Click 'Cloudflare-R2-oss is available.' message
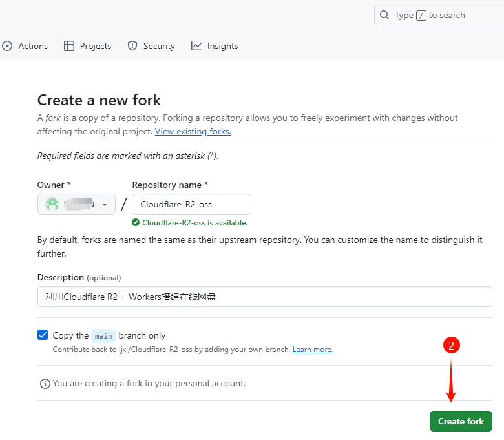Image resolution: width=504 pixels, height=440 pixels. coord(194,223)
